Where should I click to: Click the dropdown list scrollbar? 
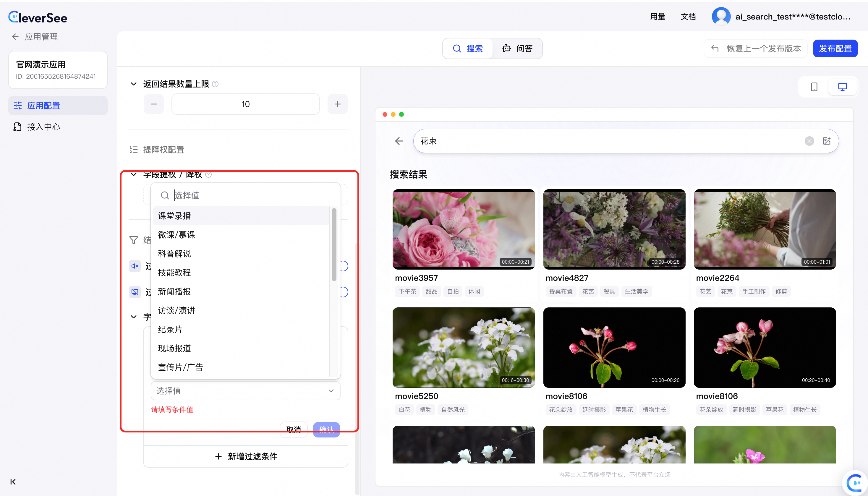(334, 244)
